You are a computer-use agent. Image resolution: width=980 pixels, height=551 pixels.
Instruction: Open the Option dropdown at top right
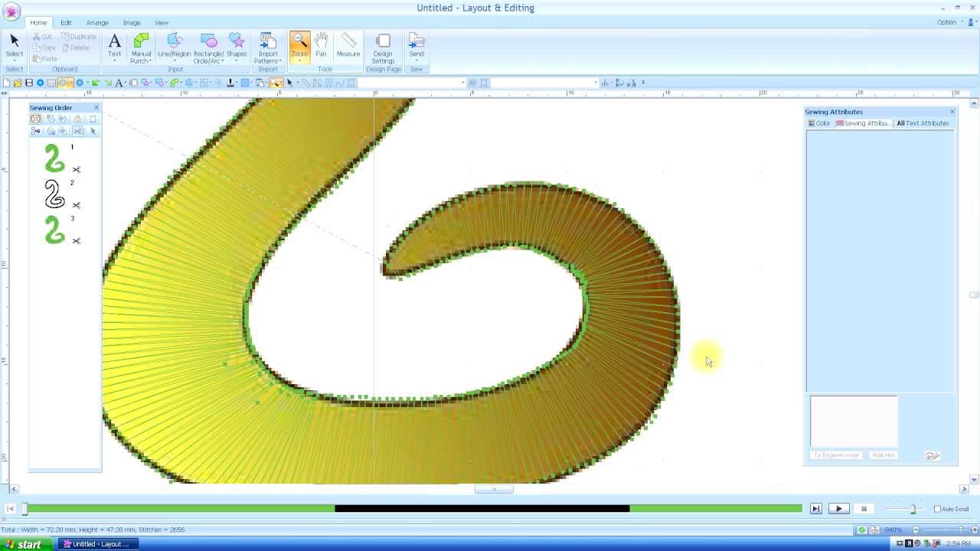click(949, 22)
